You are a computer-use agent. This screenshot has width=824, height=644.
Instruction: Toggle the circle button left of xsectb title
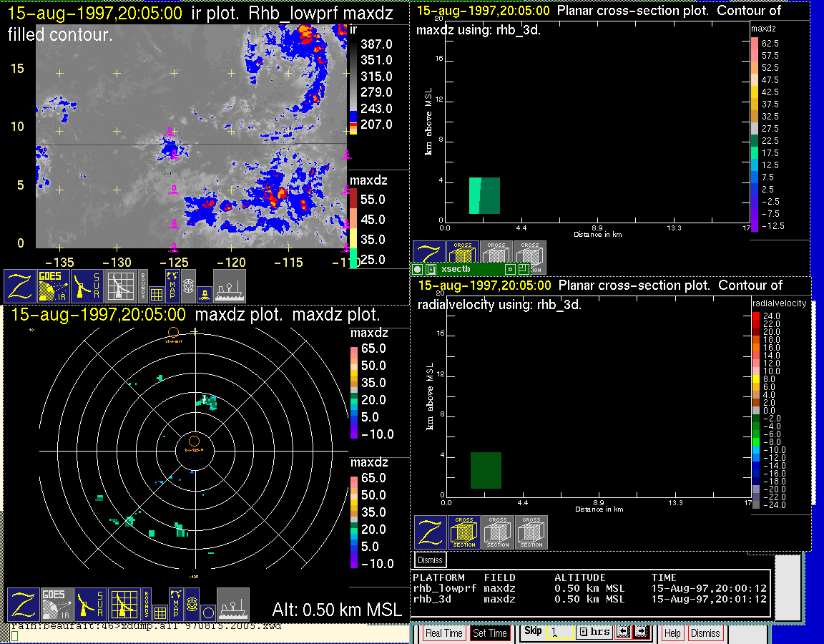click(x=418, y=270)
